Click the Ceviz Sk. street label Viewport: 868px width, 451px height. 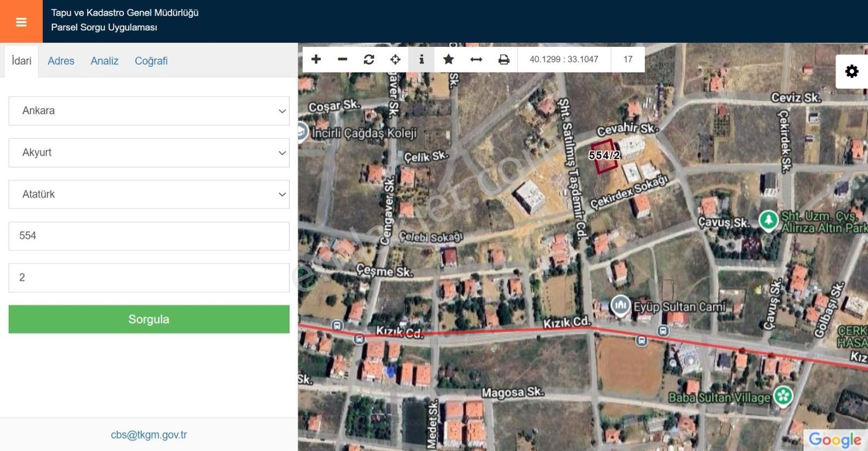796,98
